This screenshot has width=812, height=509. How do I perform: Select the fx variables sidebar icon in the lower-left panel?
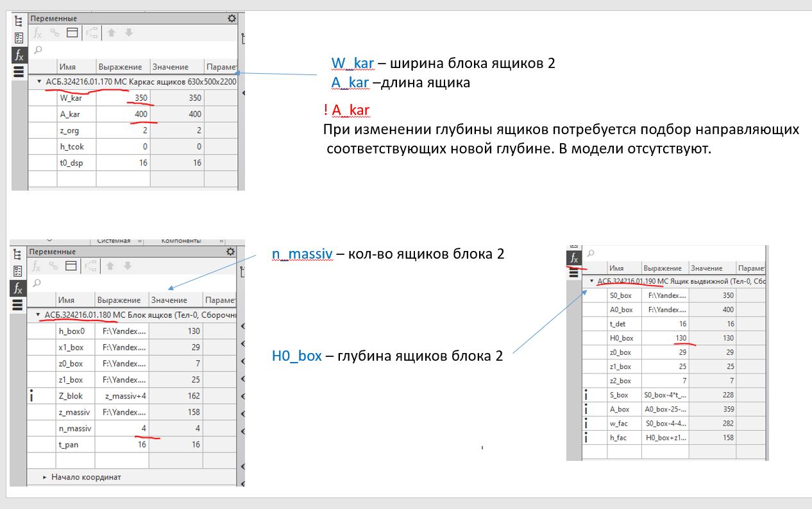pyautogui.click(x=17, y=288)
